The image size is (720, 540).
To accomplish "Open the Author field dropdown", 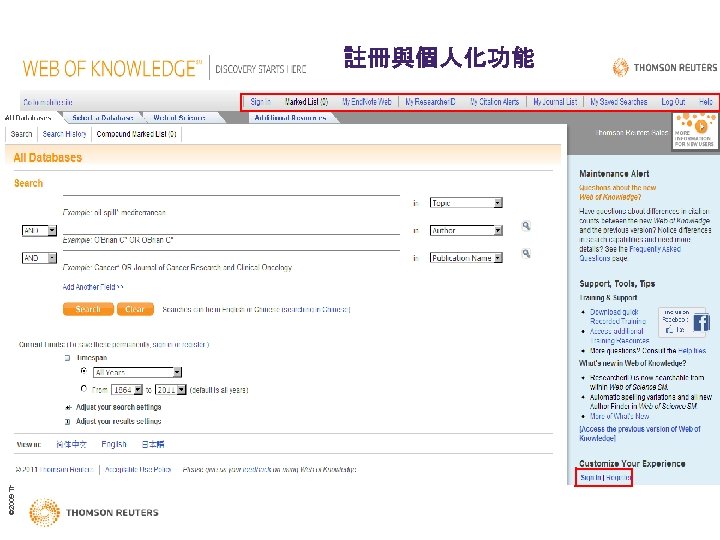I will pos(466,230).
